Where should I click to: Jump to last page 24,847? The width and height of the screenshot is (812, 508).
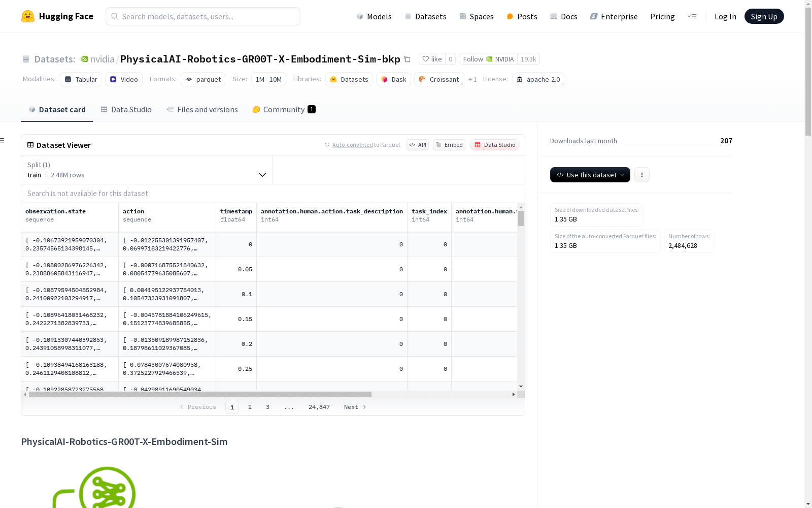coord(319,407)
